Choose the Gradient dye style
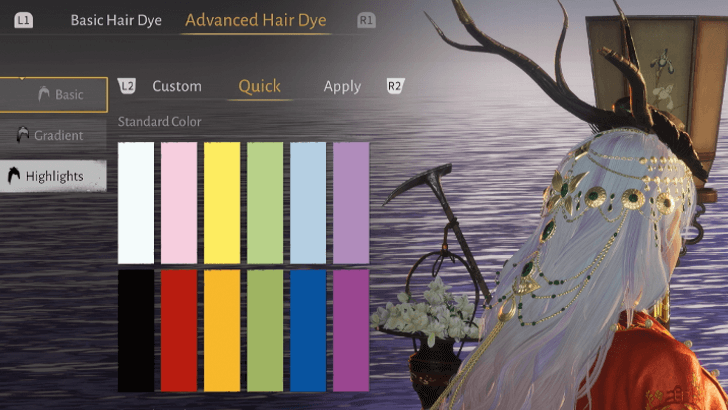The image size is (728, 410). 54,136
